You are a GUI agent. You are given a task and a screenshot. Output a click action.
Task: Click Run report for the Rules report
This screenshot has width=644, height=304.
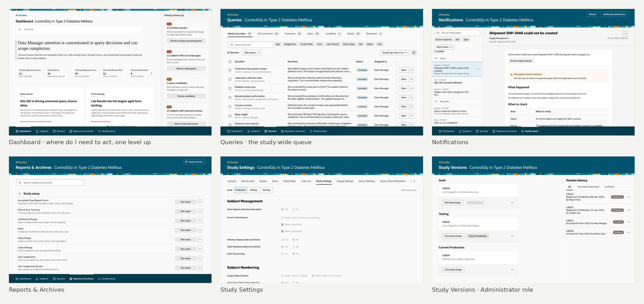coord(186,230)
